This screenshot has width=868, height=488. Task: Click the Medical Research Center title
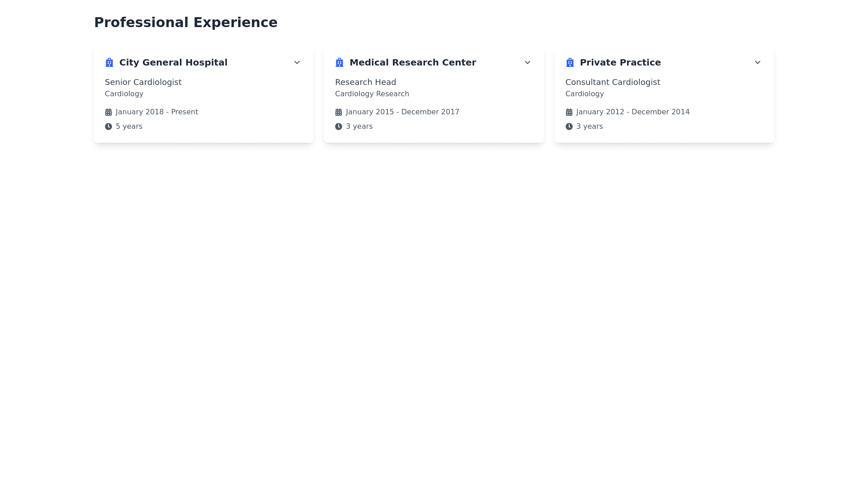coord(412,62)
